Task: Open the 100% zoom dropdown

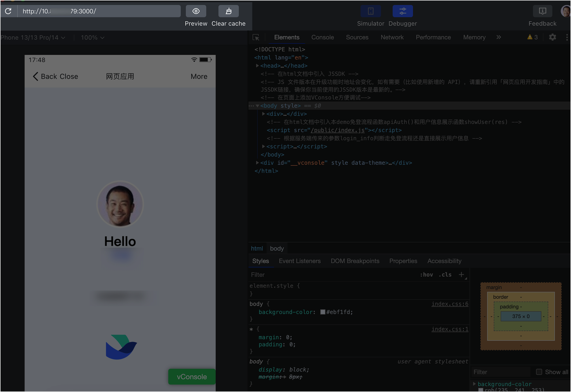Action: tap(92, 37)
